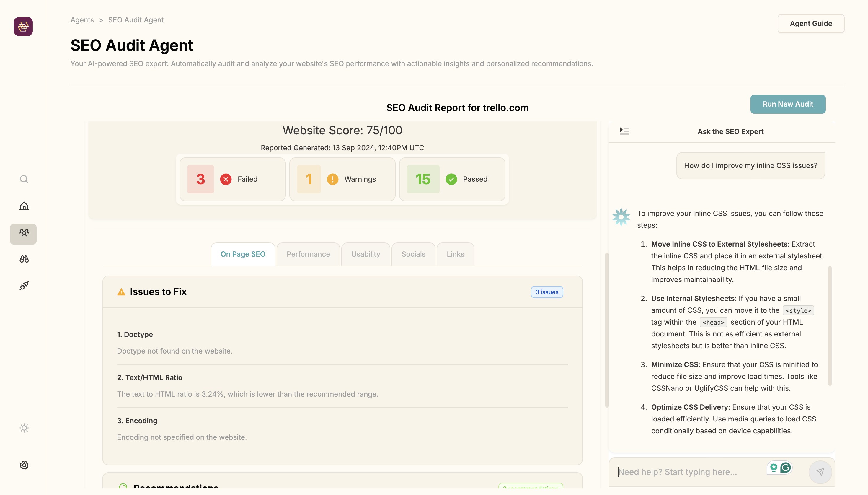Click the Agents breadcrumb link
Screen dimensions: 868x495
coord(82,20)
